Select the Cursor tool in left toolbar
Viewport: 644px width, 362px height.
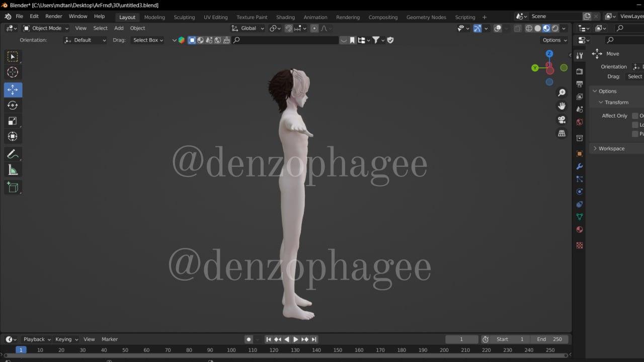coord(13,72)
